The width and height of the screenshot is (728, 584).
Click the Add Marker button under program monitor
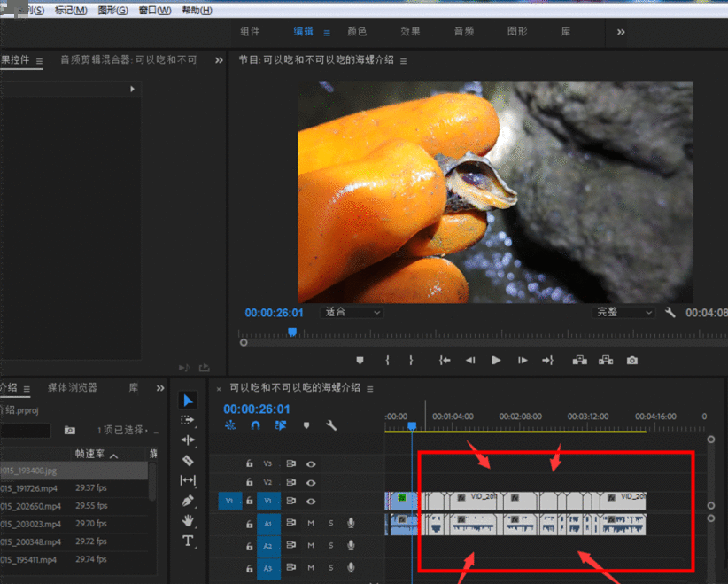coord(360,361)
